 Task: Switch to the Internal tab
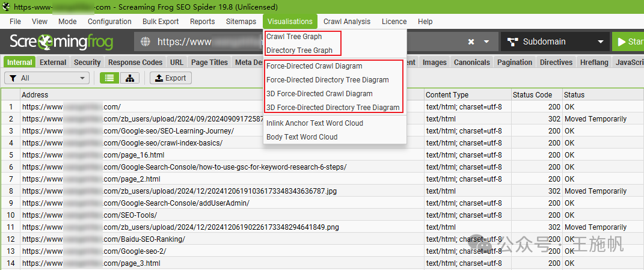(20, 62)
